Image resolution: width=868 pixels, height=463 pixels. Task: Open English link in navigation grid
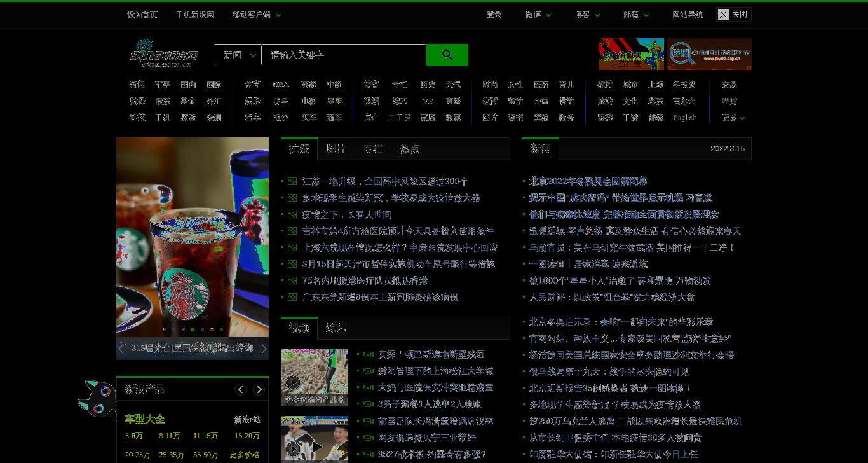[684, 118]
